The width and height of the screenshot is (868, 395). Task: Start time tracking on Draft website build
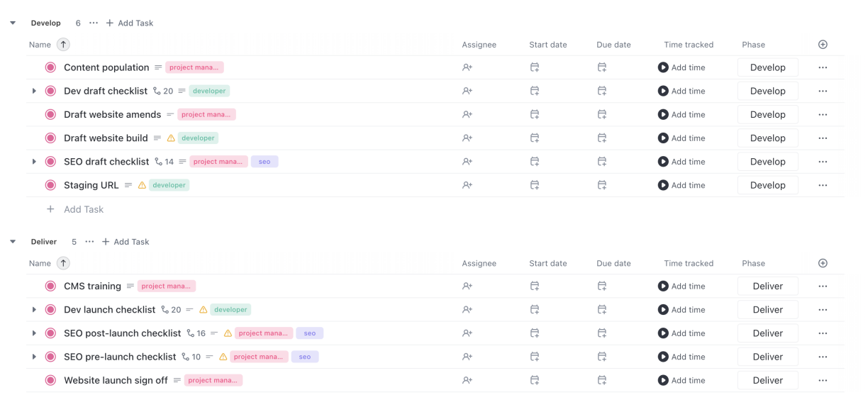(663, 138)
